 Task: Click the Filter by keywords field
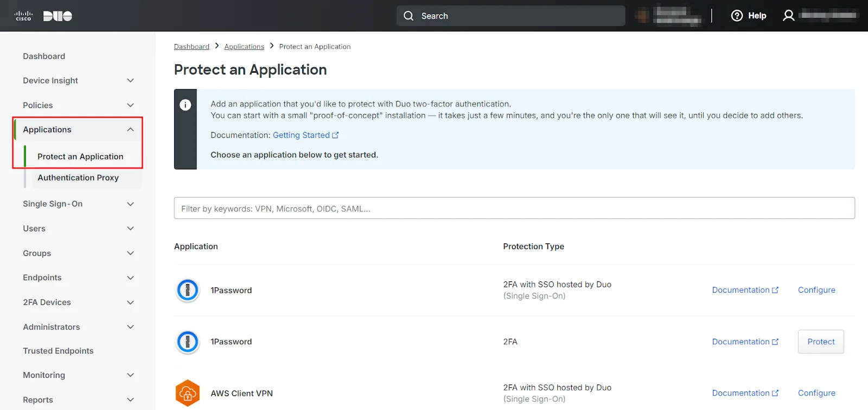tap(514, 208)
